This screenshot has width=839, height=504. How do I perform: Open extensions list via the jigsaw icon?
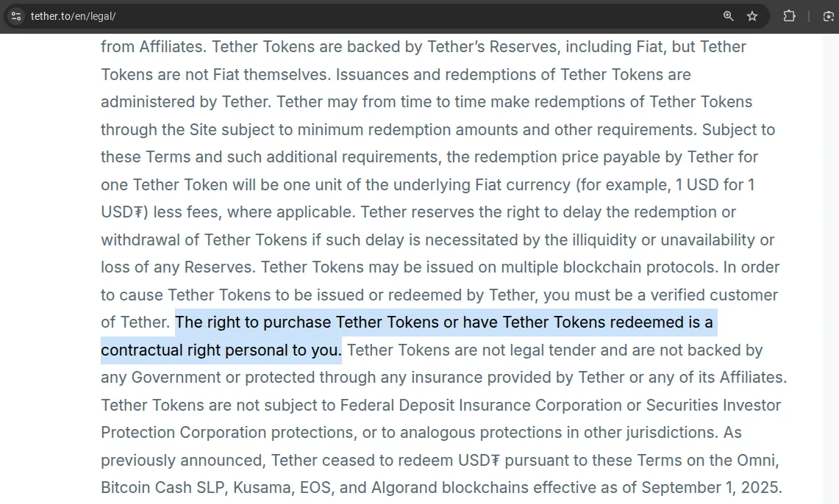tap(789, 15)
